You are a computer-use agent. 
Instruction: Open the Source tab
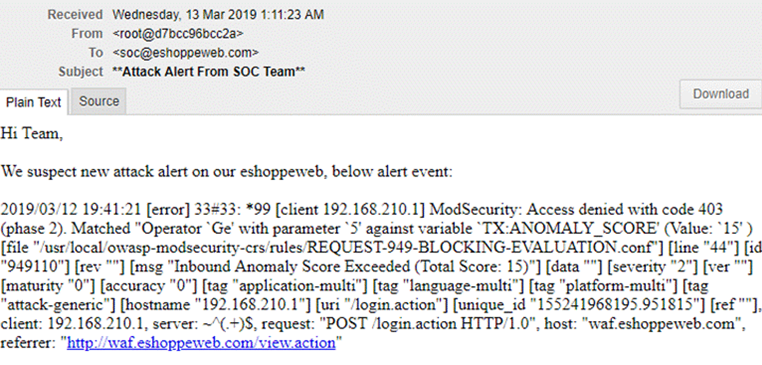click(x=99, y=101)
